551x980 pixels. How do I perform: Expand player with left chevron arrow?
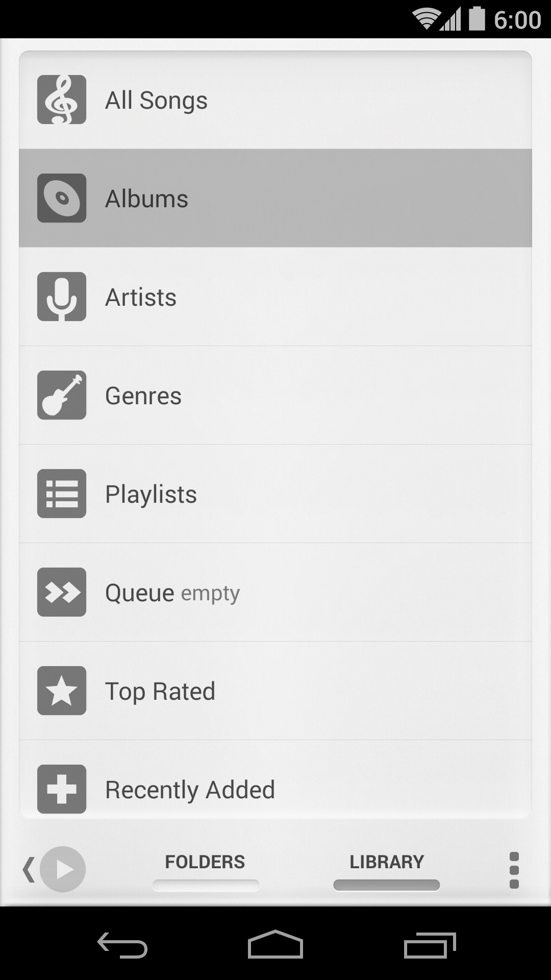click(x=29, y=870)
